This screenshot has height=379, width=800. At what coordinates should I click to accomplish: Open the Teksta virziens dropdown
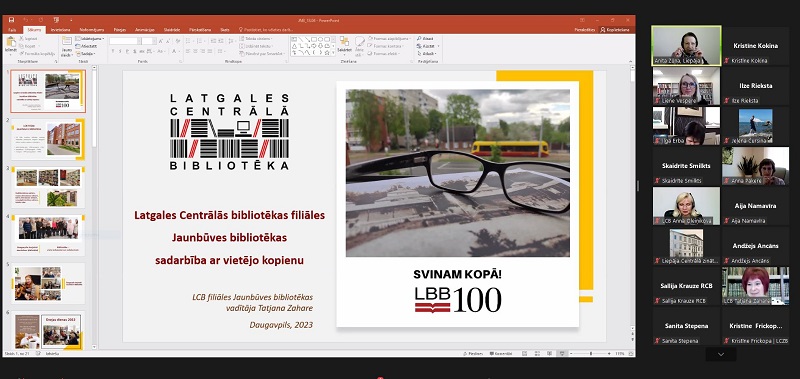click(256, 38)
